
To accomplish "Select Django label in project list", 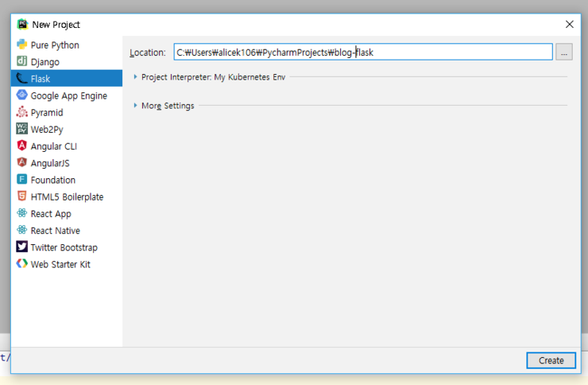I will (x=45, y=62).
